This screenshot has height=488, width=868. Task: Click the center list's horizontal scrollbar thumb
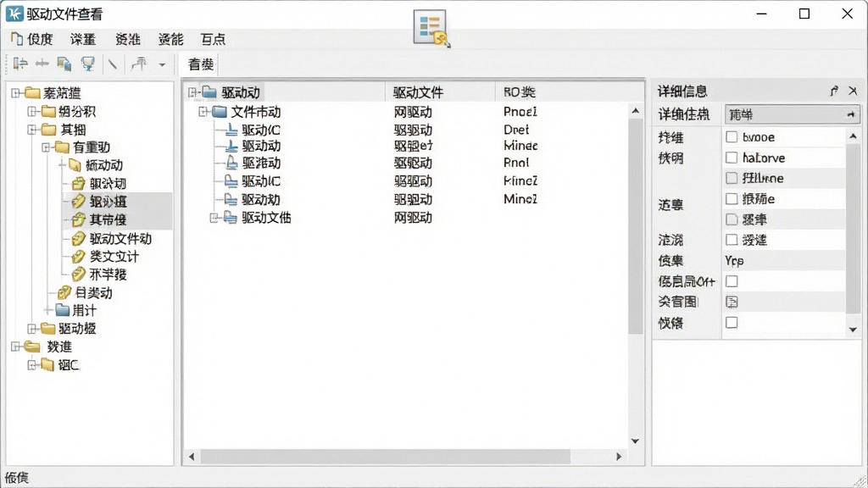pos(386,457)
